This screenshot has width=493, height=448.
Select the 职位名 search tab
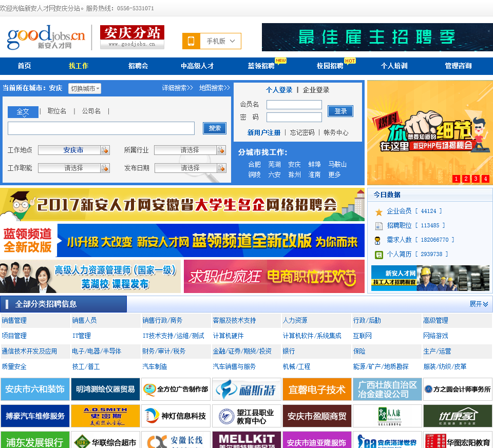56,111
